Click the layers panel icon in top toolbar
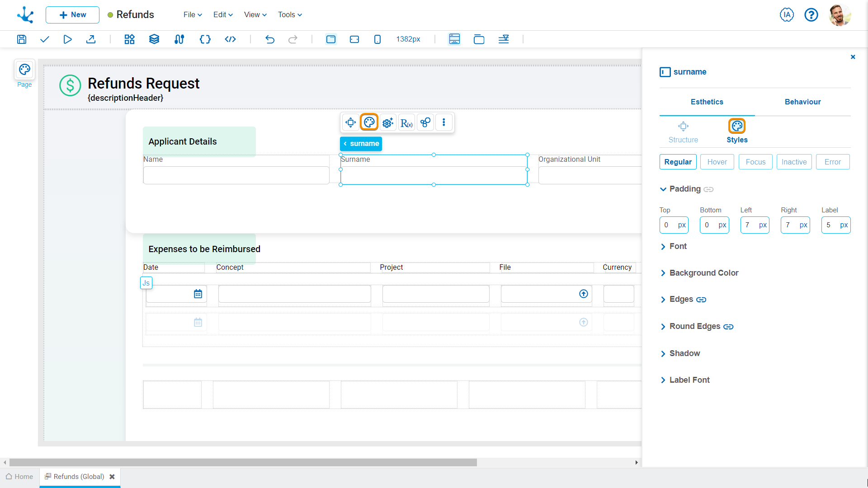868x488 pixels. [154, 39]
